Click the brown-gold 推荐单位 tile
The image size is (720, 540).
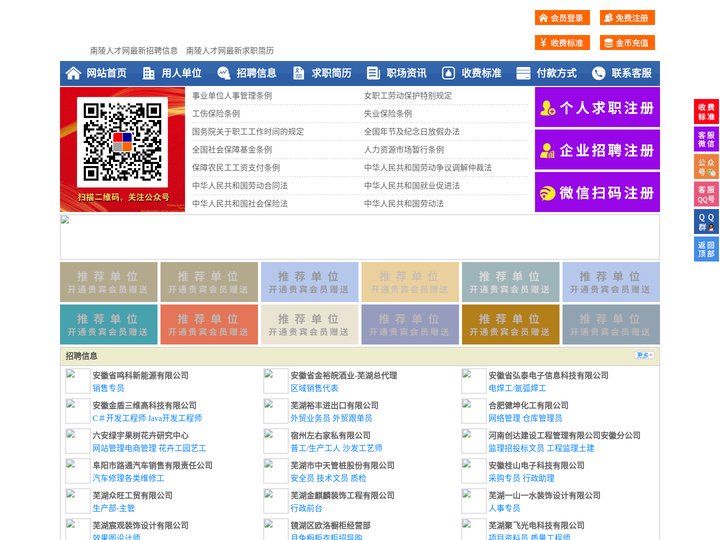(511, 324)
